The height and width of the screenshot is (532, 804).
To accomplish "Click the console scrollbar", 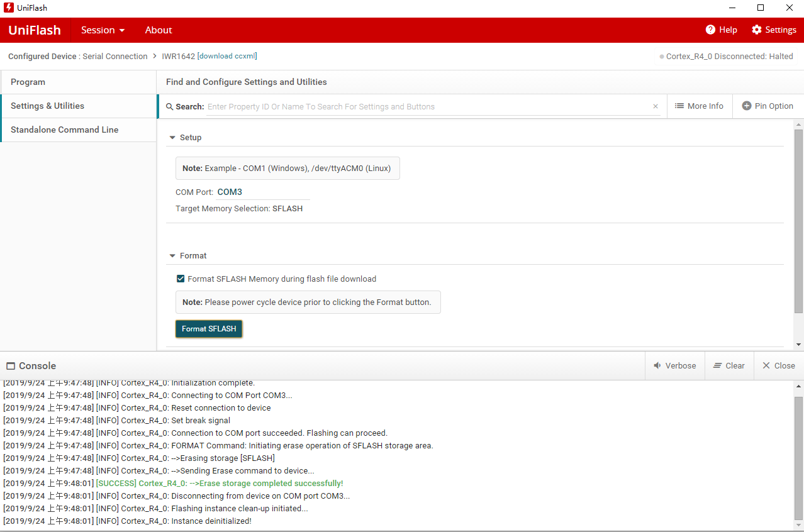I will 799,458.
